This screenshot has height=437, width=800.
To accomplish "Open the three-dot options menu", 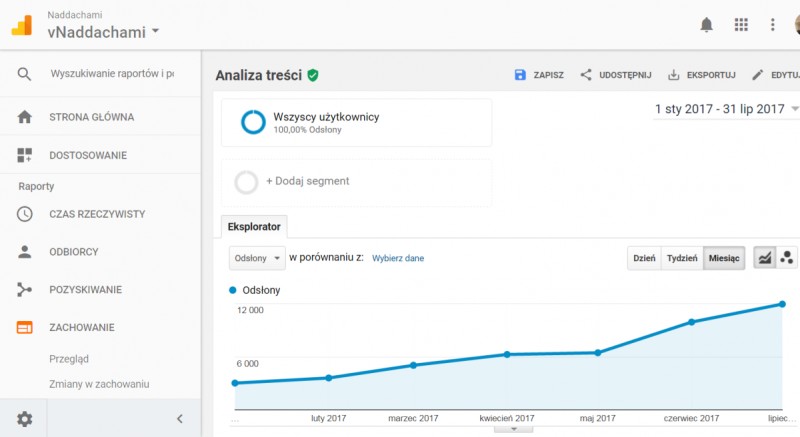I will [x=772, y=24].
